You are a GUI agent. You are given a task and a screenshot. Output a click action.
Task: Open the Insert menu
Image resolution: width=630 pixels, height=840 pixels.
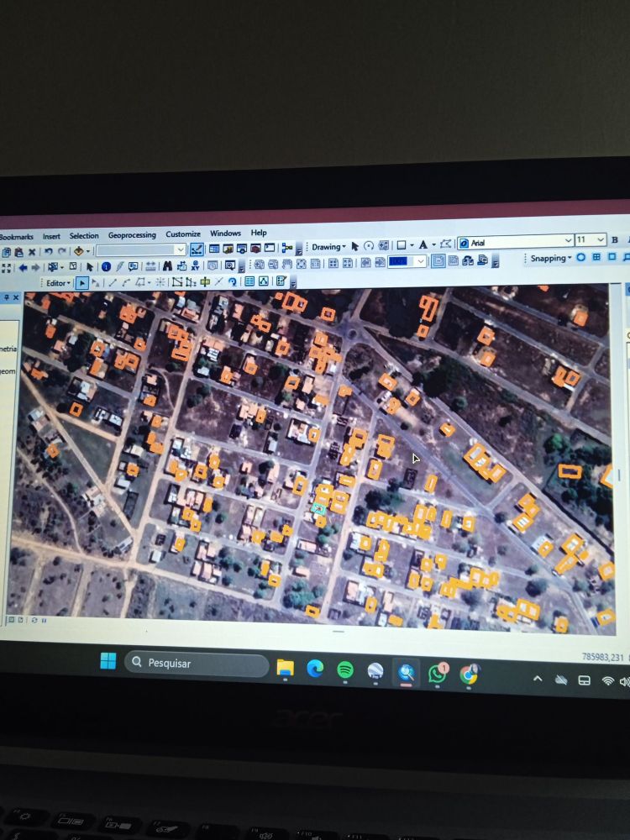pyautogui.click(x=51, y=236)
